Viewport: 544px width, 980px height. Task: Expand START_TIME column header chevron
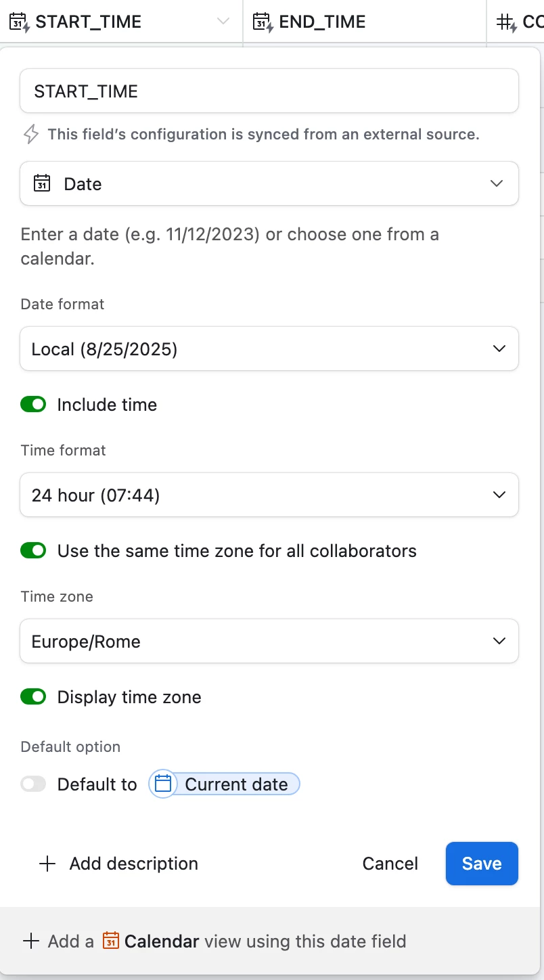coord(223,22)
